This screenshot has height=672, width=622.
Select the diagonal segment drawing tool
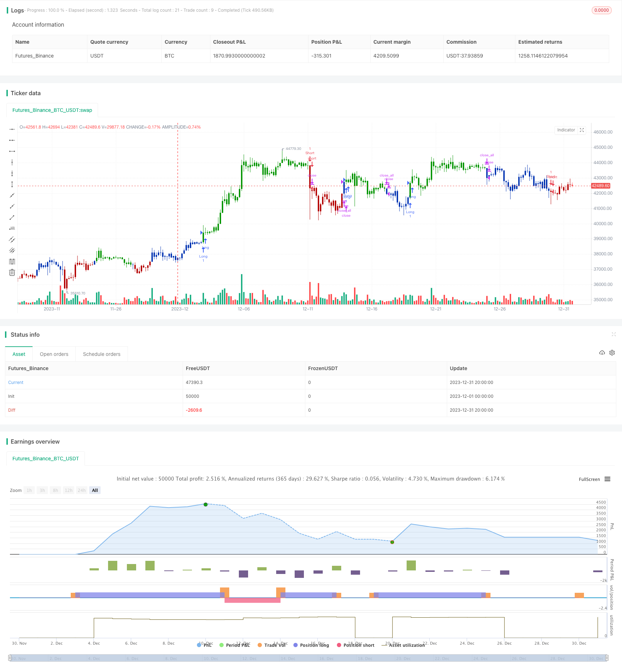12,217
